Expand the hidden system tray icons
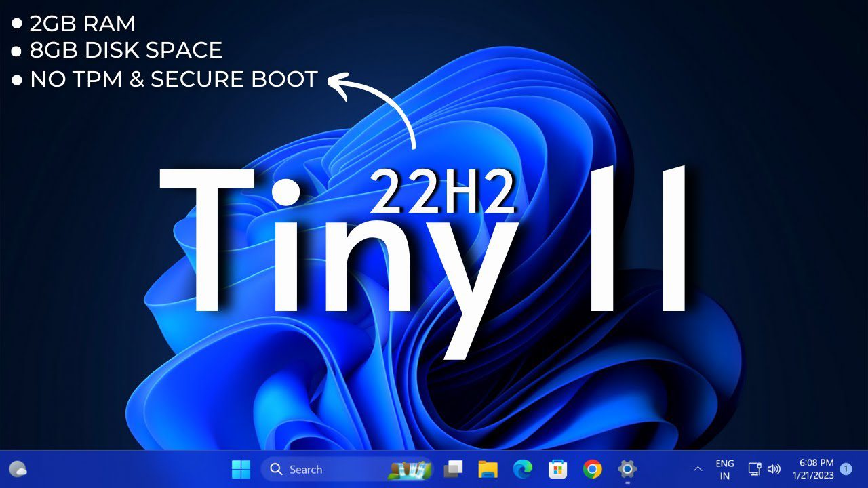This screenshot has width=868, height=488. (x=698, y=468)
